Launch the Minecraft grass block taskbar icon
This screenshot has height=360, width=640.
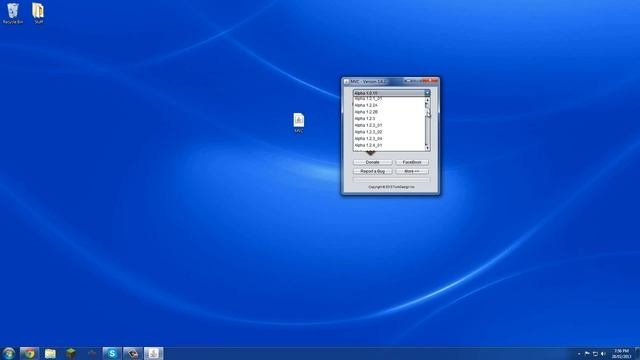tap(71, 353)
